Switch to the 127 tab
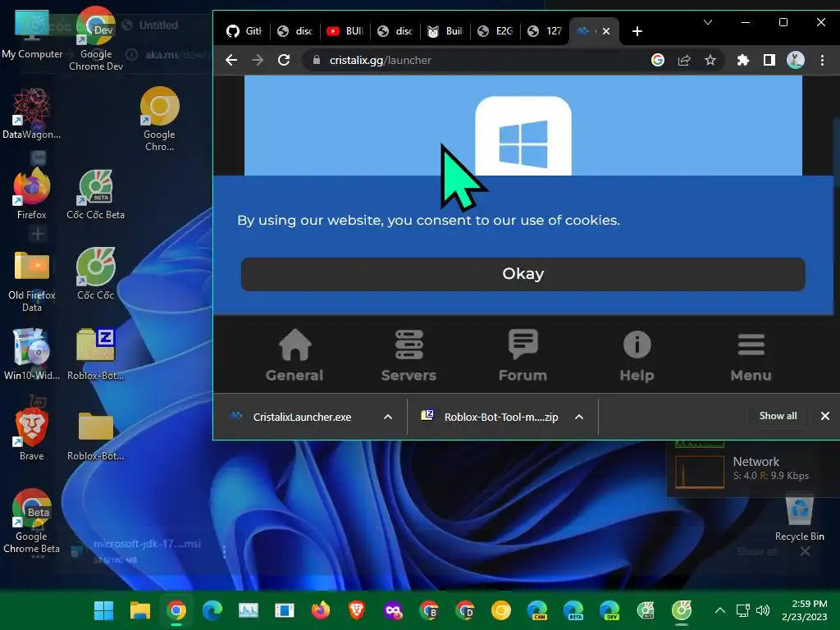This screenshot has height=630, width=840. pos(546,31)
